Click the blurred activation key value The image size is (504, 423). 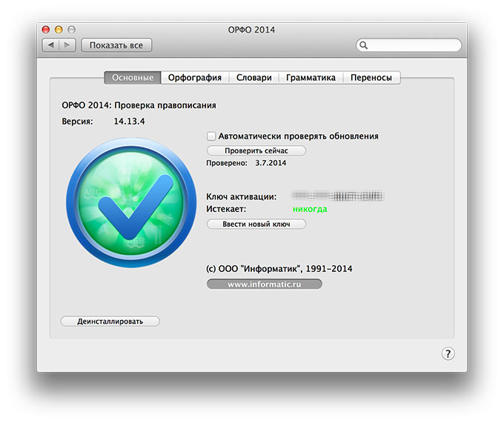[337, 196]
